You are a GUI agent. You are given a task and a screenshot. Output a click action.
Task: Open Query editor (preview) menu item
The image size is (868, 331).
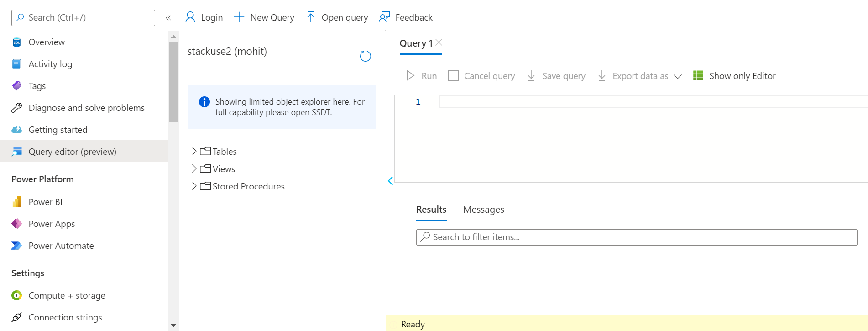(84, 151)
